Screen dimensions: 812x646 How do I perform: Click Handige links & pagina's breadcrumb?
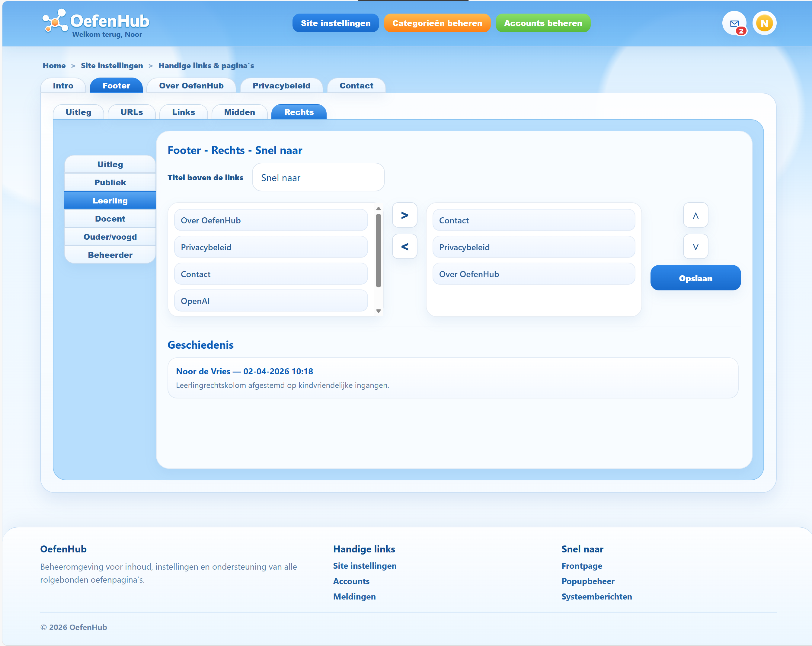pyautogui.click(x=206, y=66)
